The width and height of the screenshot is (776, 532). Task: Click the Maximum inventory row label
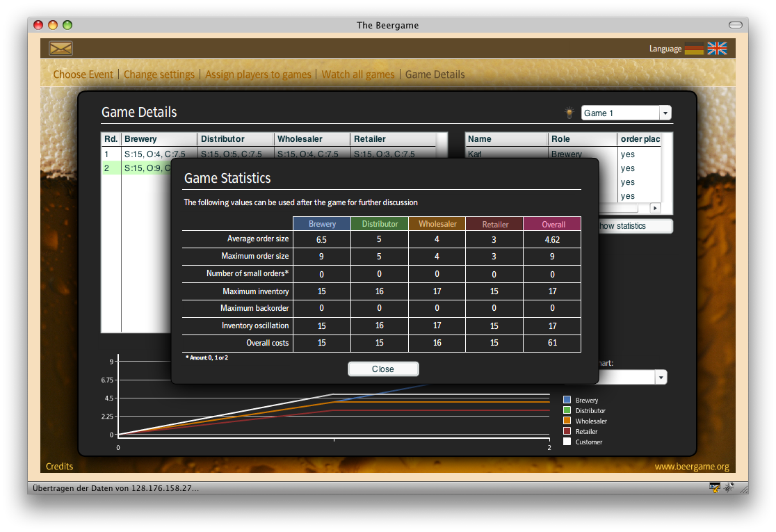pos(256,291)
